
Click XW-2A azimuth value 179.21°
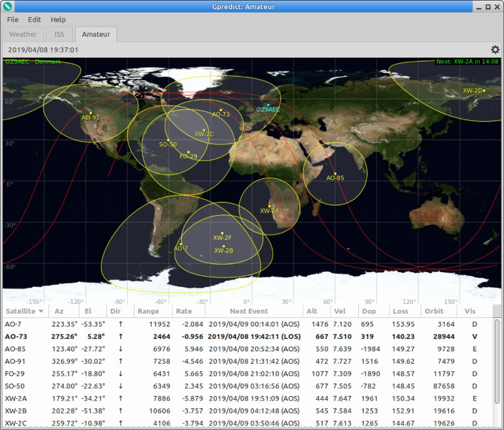[64, 398]
